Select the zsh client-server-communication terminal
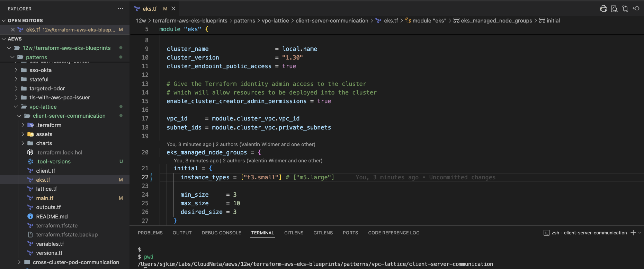The height and width of the screenshot is (269, 644). point(585,233)
